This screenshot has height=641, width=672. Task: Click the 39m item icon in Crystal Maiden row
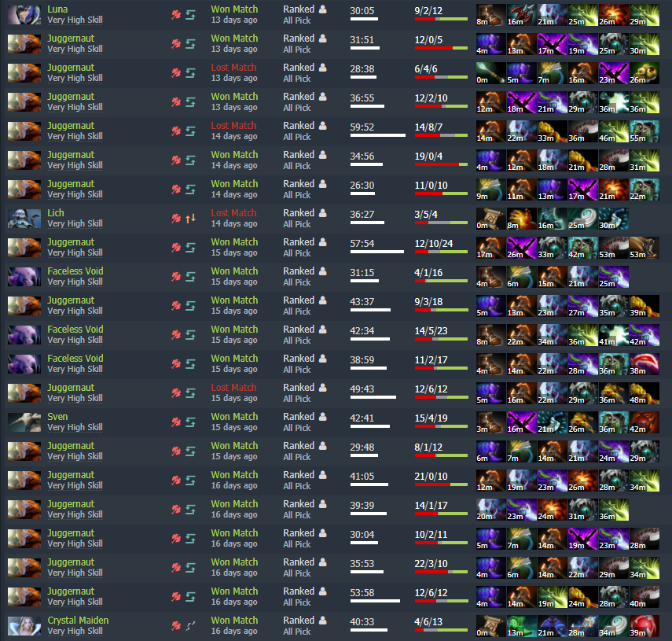pyautogui.click(x=644, y=626)
